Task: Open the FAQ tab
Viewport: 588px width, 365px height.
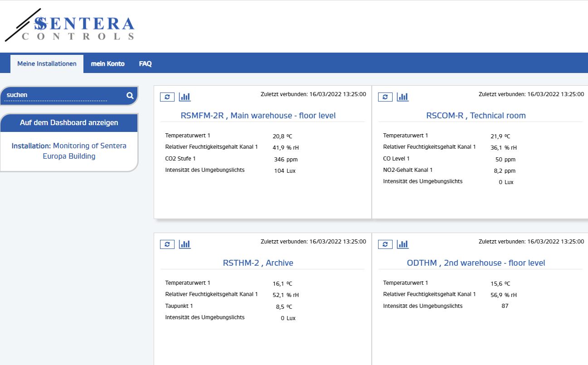Action: pyautogui.click(x=145, y=63)
